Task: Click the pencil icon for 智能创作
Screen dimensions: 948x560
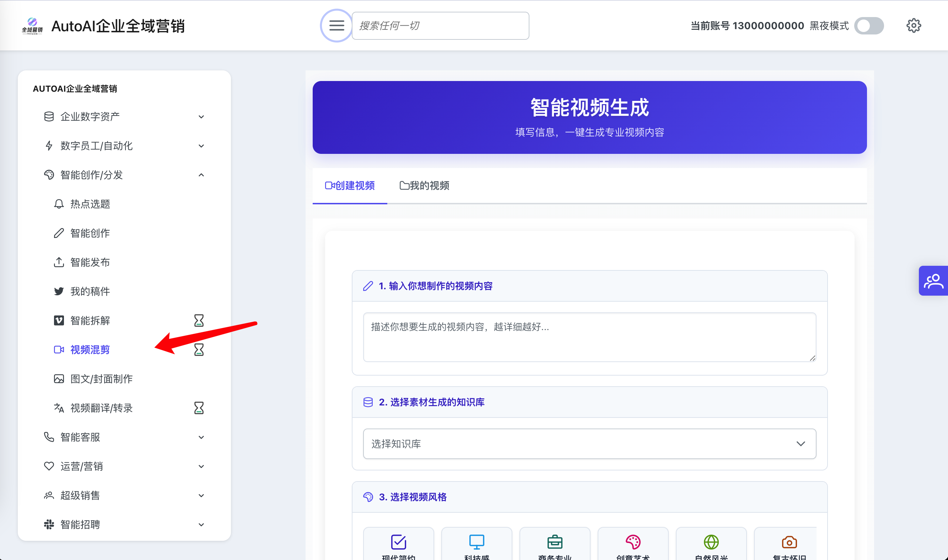Action: point(59,233)
